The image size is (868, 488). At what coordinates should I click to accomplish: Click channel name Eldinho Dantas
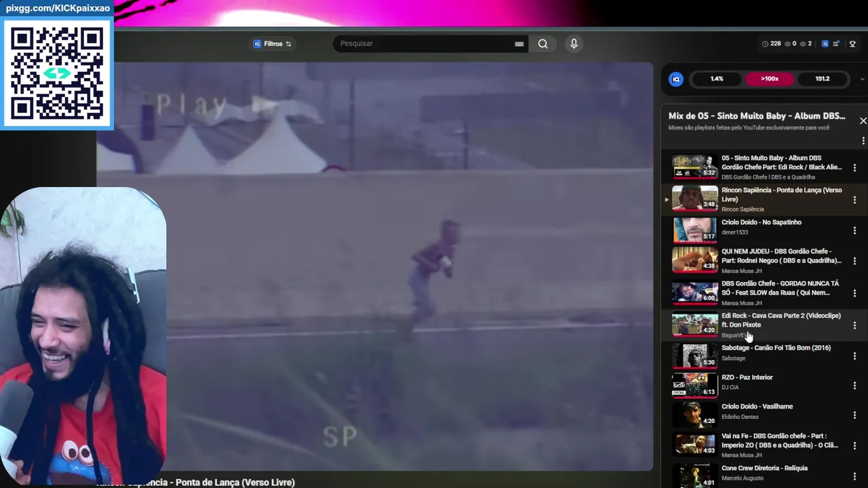coord(740,417)
